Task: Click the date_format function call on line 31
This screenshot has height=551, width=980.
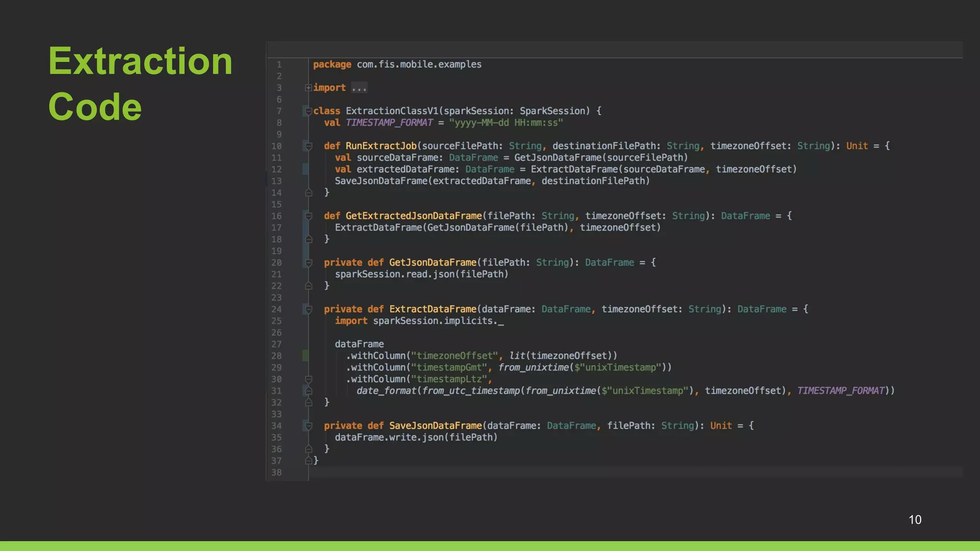Action: (x=386, y=391)
